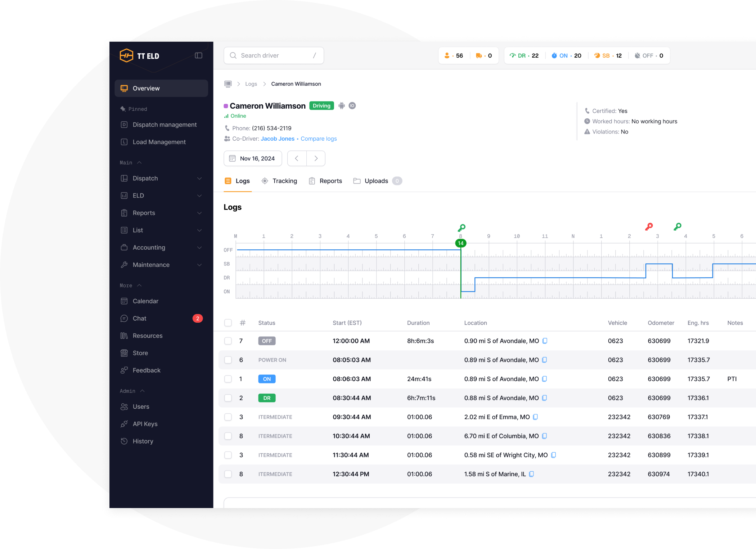The width and height of the screenshot is (756, 549).
Task: Click the home monitor breadcrumb icon
Action: click(228, 84)
